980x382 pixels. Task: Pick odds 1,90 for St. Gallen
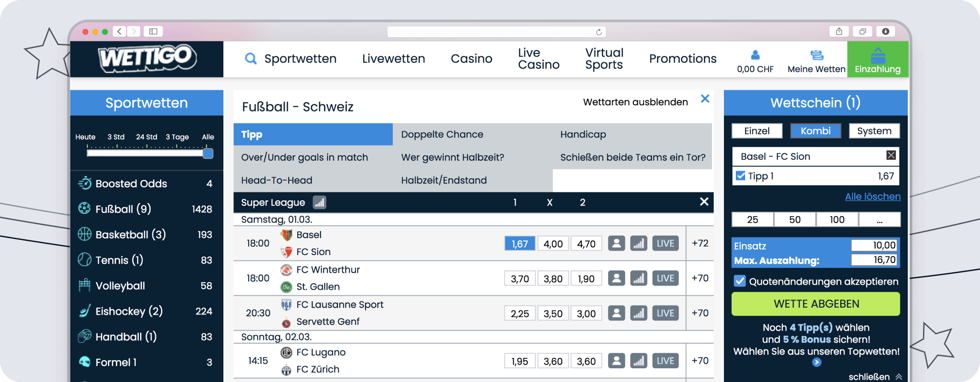click(x=586, y=279)
